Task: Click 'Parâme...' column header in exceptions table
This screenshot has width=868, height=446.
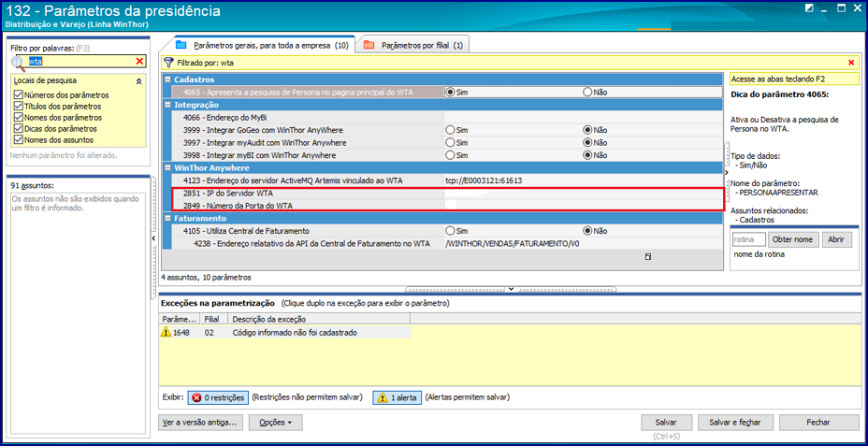Action: [x=179, y=319]
